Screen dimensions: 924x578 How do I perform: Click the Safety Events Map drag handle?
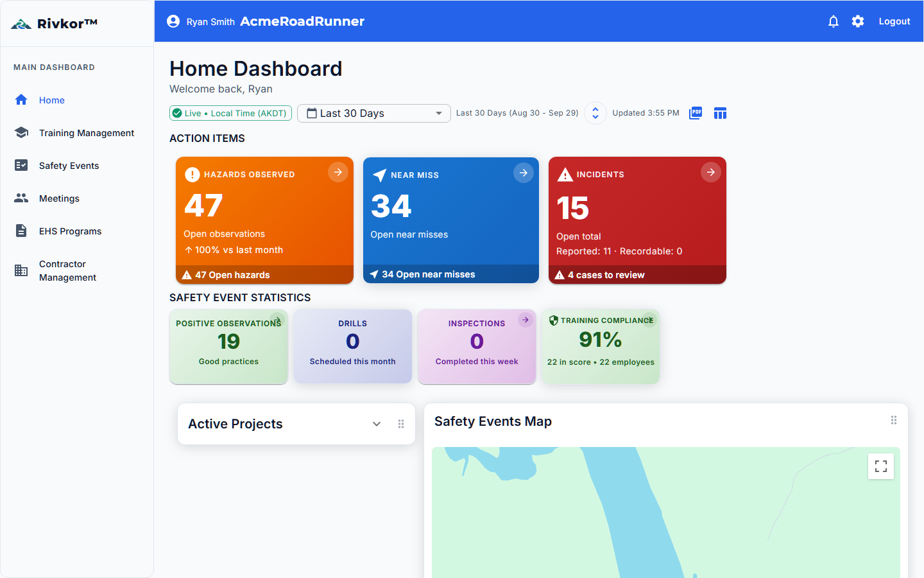[894, 420]
